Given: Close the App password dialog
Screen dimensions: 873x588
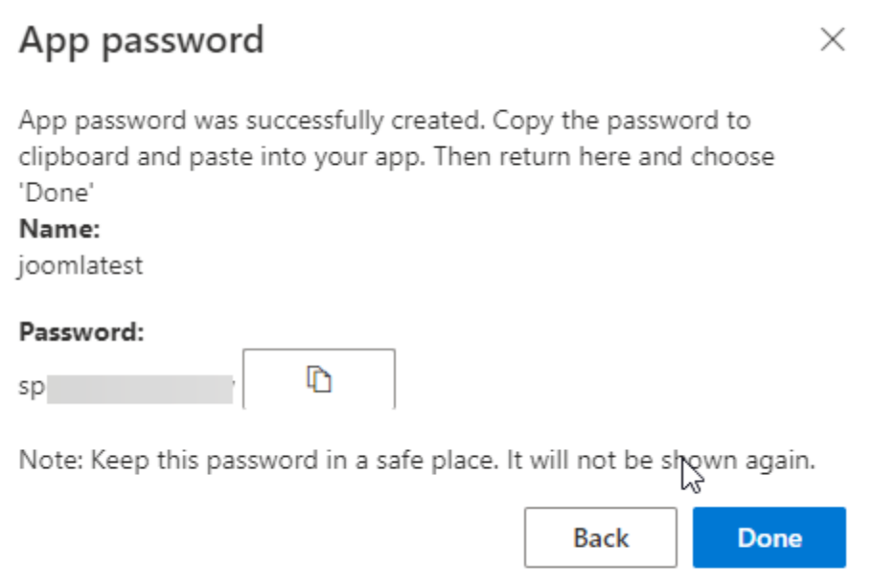Looking at the screenshot, I should (833, 40).
